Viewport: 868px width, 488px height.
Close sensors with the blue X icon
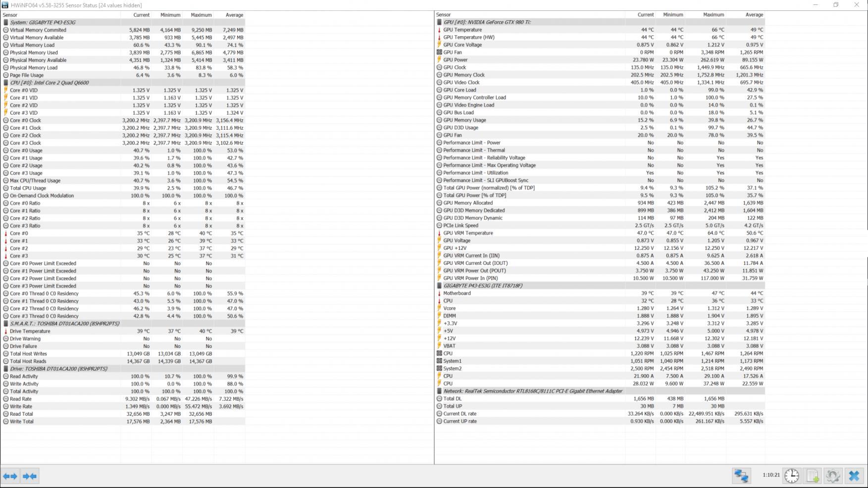coord(854,476)
